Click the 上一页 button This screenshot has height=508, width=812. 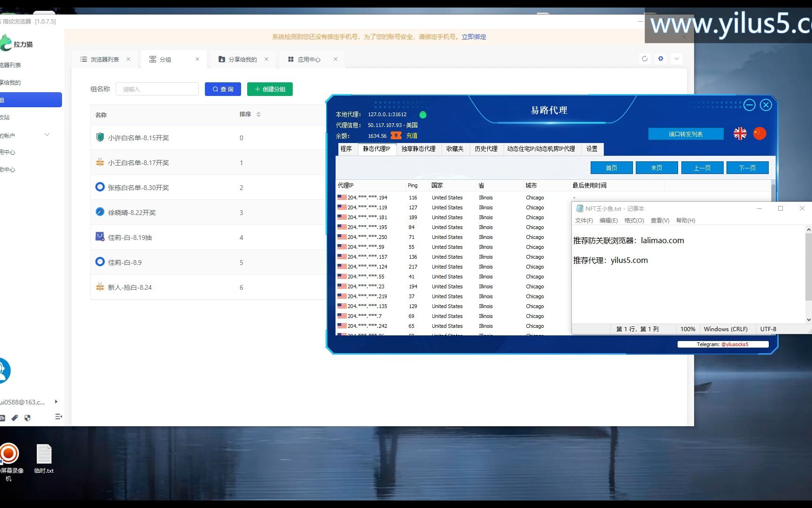pyautogui.click(x=702, y=168)
